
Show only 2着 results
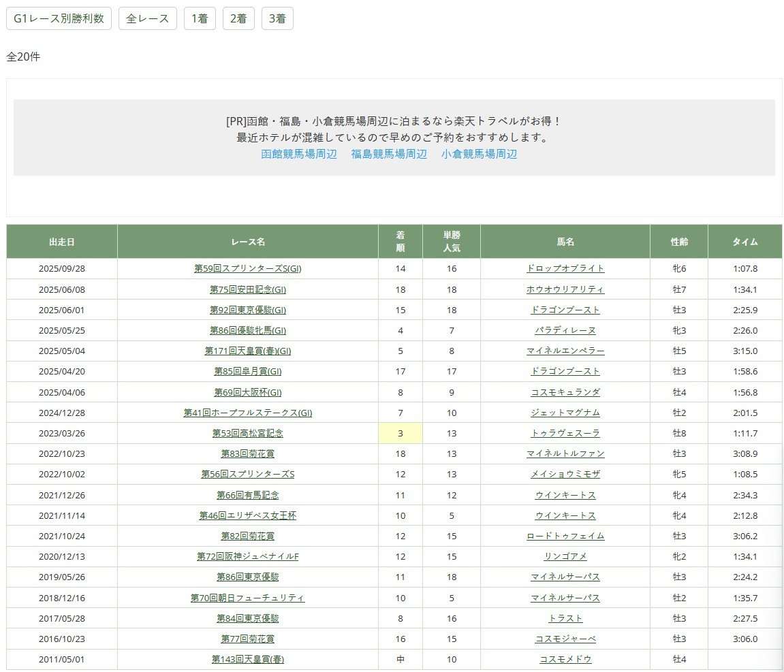tap(238, 18)
